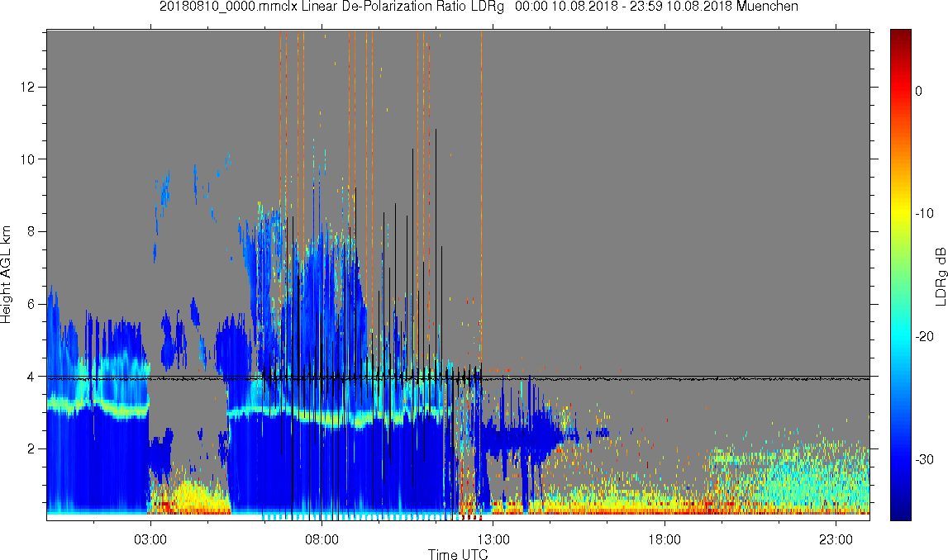This screenshot has height=560, width=948.
Task: Click the 12 km height tick label
Action: pos(27,87)
